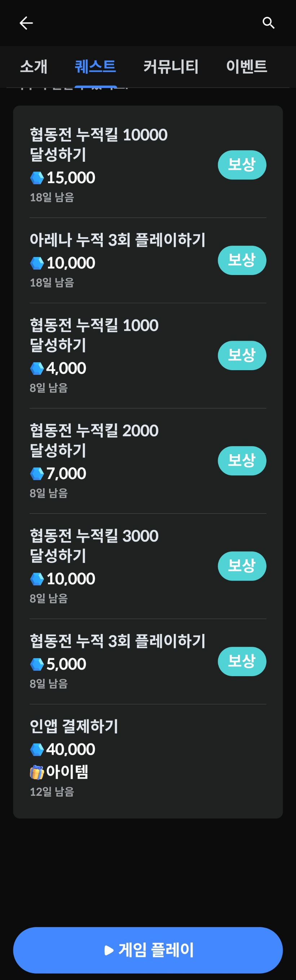Screen dimensions: 296x980
Task: Tap gem icon beside 7,000 reward
Action: (x=37, y=474)
